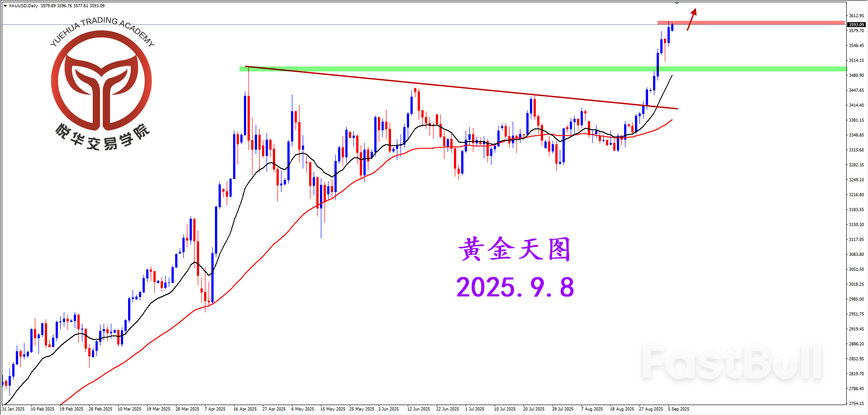Click the purple 2025.9.8 date text

515,288
